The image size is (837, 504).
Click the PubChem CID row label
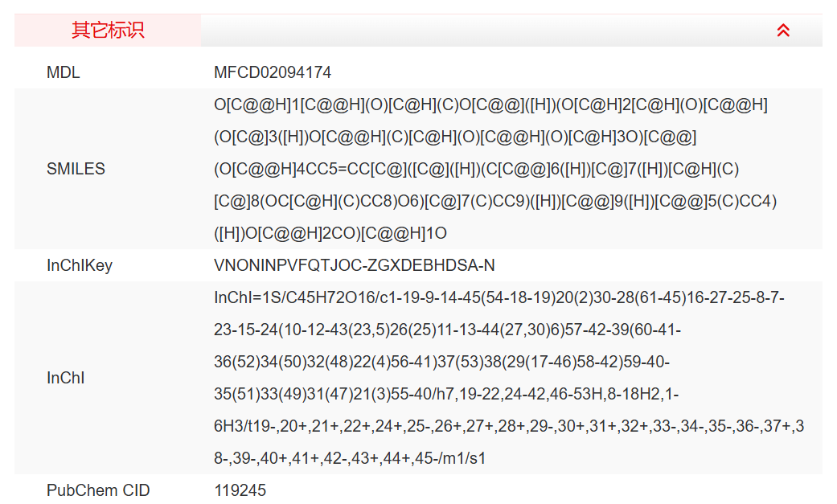coord(98,490)
